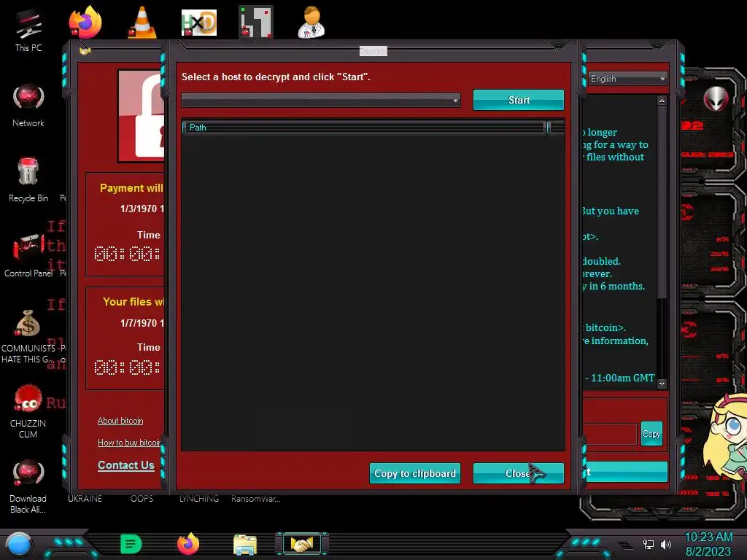The height and width of the screenshot is (560, 747).
Task: Select the handshake app taskbar button
Action: 302,544
